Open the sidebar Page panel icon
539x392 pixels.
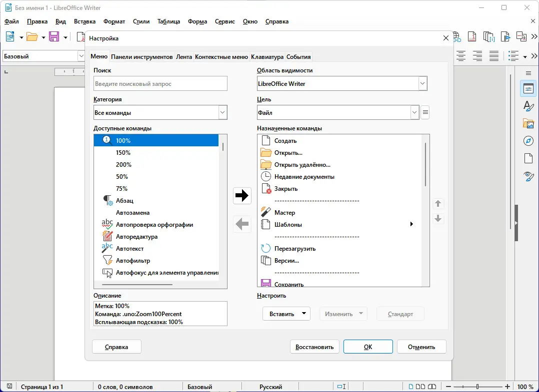point(528,159)
